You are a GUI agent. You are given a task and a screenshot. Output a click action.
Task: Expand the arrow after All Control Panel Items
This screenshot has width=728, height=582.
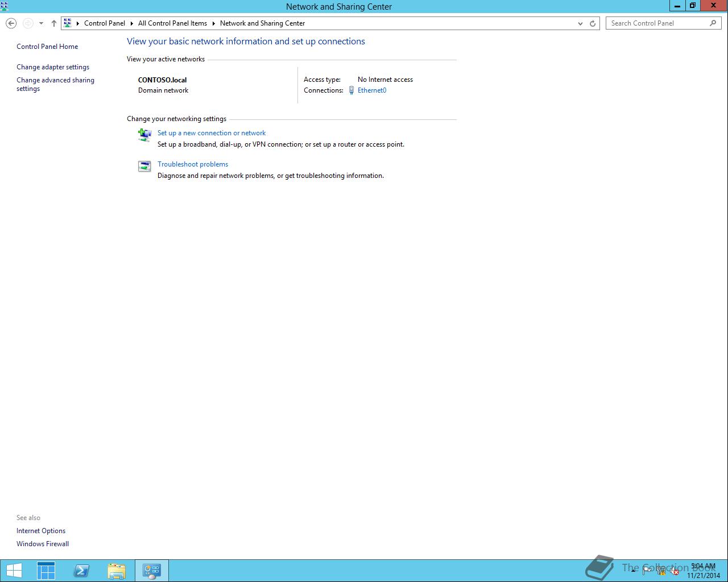[214, 23]
